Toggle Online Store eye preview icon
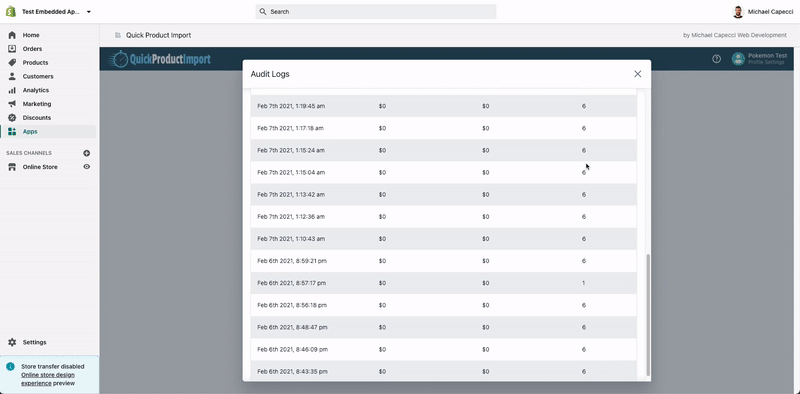800x394 pixels. [87, 167]
